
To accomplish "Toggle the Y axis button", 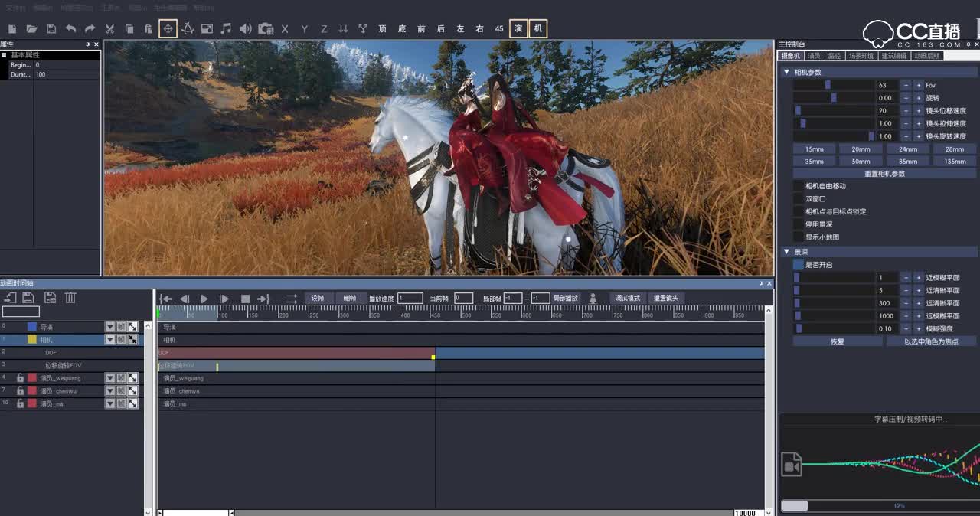I will 304,29.
